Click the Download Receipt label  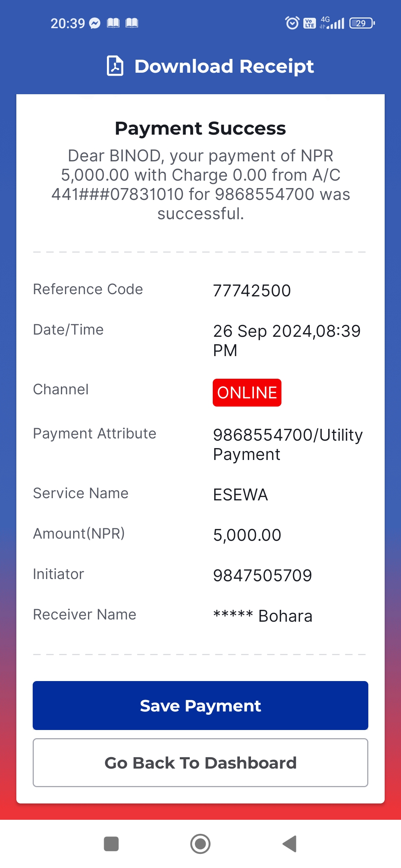tap(224, 66)
